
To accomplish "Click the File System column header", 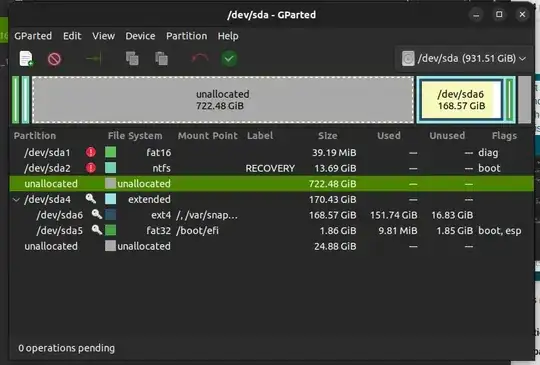I will 135,136.
